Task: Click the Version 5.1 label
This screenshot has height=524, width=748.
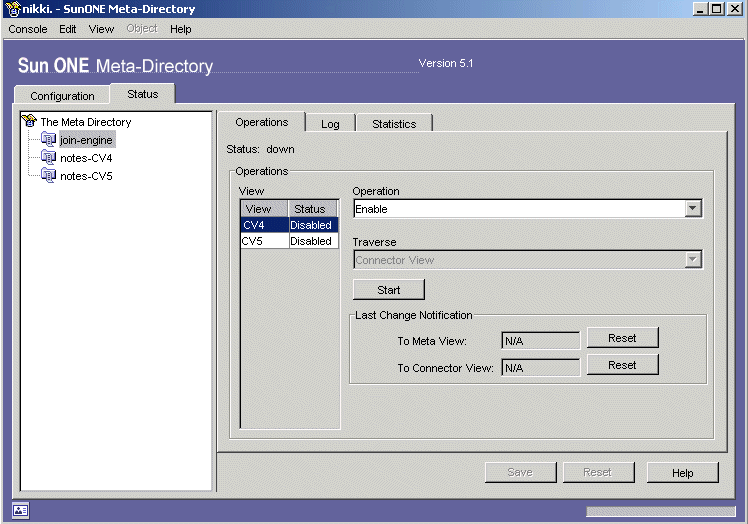Action: tap(446, 63)
